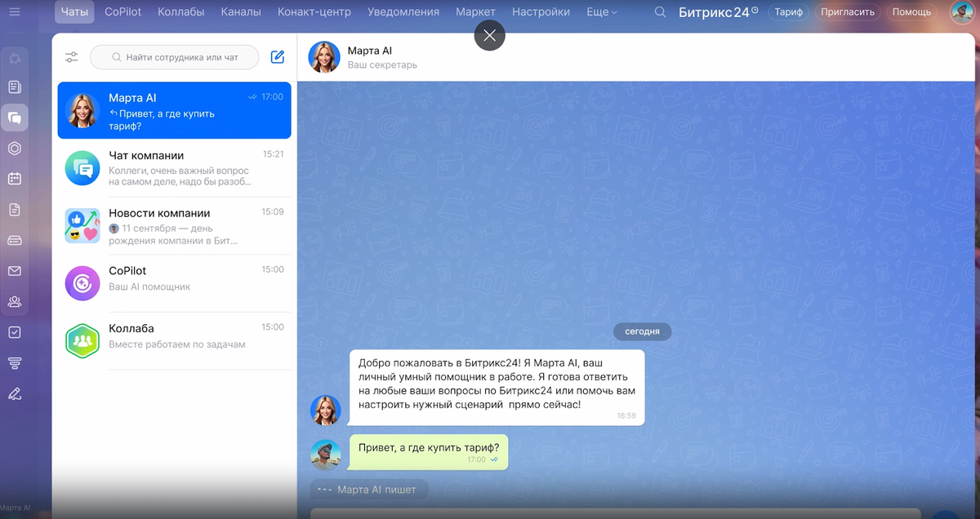Open the Контакт-центр tab
Screen dimensions: 980x519
pyautogui.click(x=314, y=12)
